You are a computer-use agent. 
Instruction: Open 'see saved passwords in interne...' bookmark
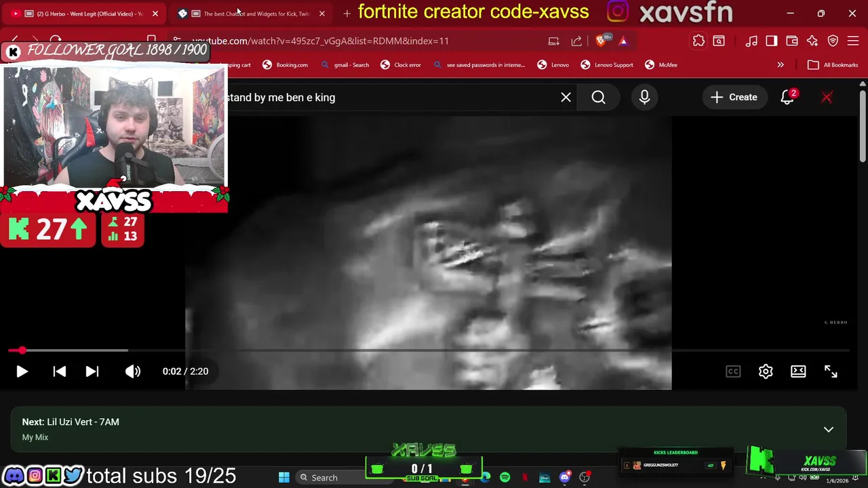479,65
